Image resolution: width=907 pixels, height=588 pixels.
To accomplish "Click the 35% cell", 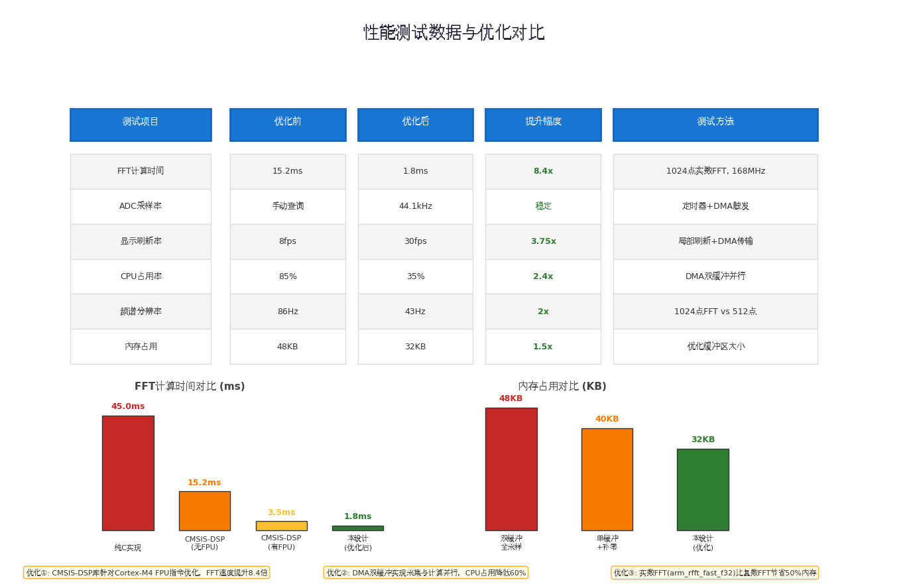I will pyautogui.click(x=416, y=276).
